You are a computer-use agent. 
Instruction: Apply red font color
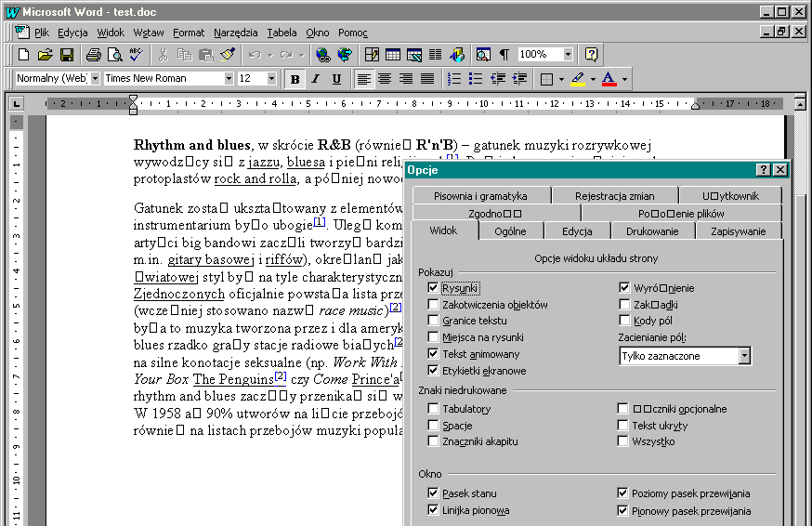[x=609, y=79]
